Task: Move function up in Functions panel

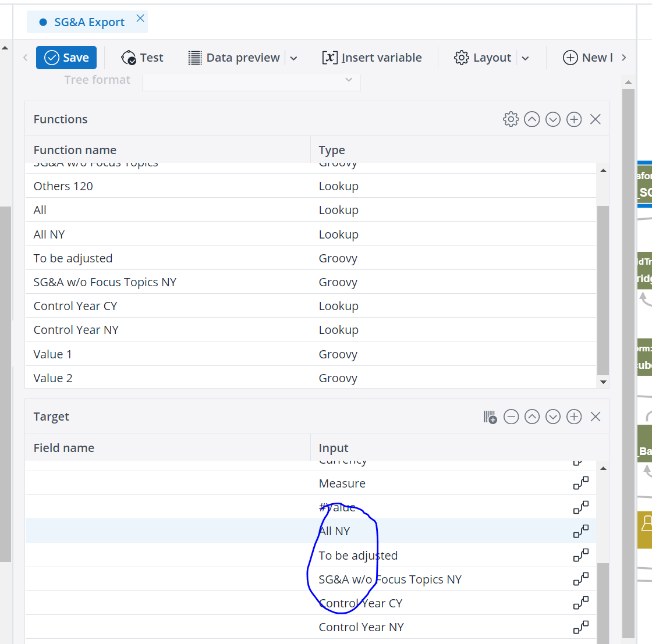Action: (x=531, y=119)
